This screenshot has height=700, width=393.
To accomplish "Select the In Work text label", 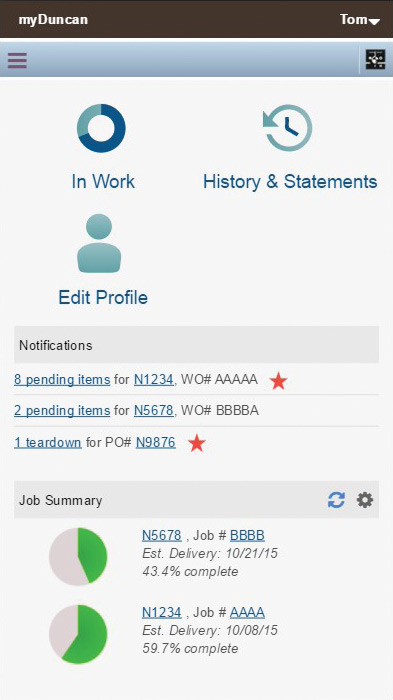I will pos(103,182).
